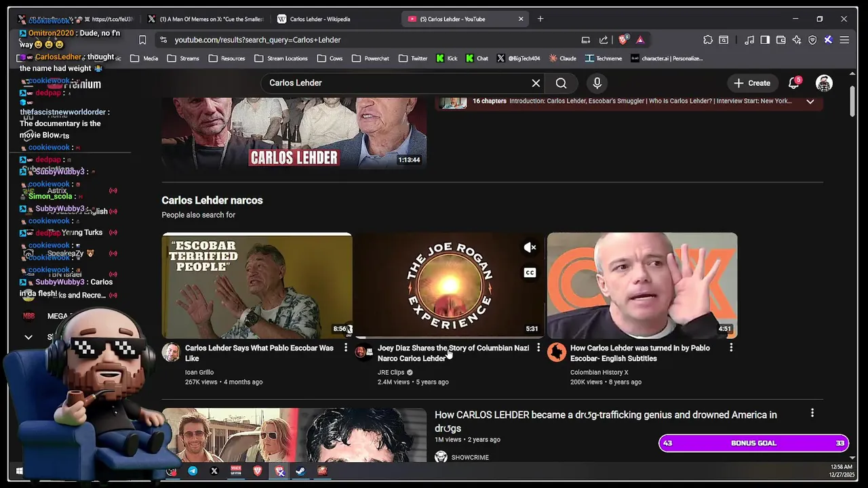Viewport: 868px width, 488px height.
Task: Open the browser Extensions puzzle icon
Action: (x=708, y=40)
